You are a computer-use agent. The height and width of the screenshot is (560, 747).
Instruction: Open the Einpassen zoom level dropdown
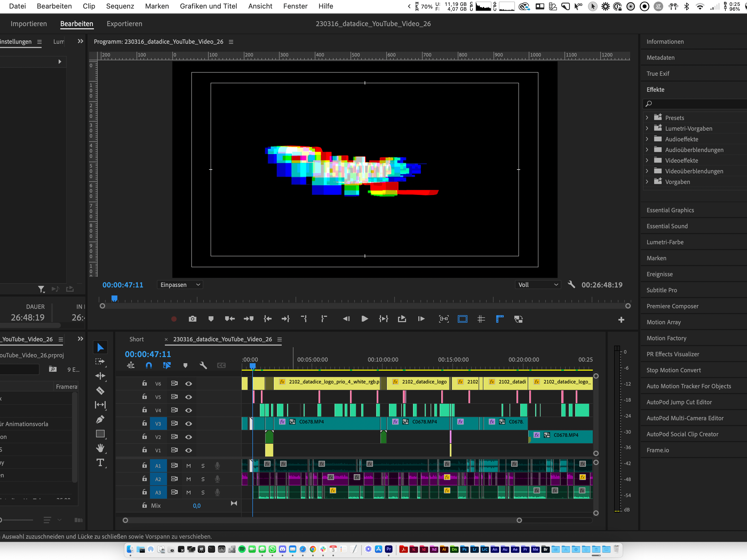coord(180,285)
